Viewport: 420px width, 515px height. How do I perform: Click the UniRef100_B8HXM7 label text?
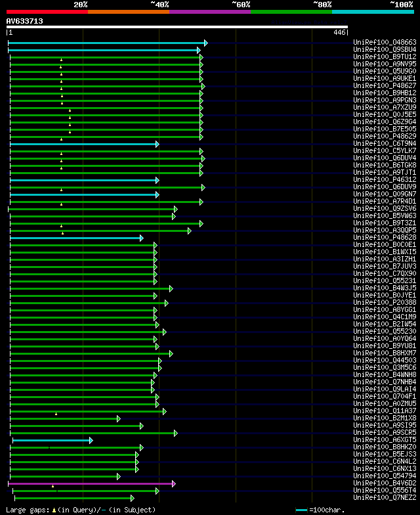pyautogui.click(x=385, y=353)
